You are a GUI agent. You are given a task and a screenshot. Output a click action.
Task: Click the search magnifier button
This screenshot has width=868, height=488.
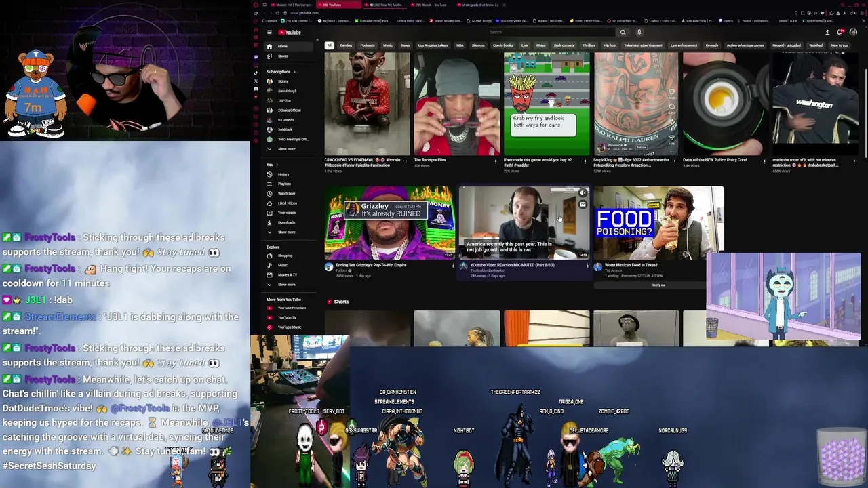click(x=623, y=32)
